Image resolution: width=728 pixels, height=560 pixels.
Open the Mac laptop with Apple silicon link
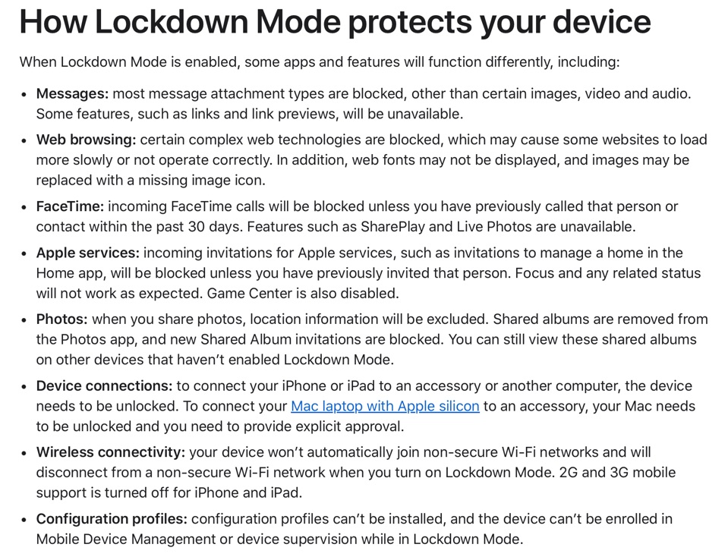[385, 406]
